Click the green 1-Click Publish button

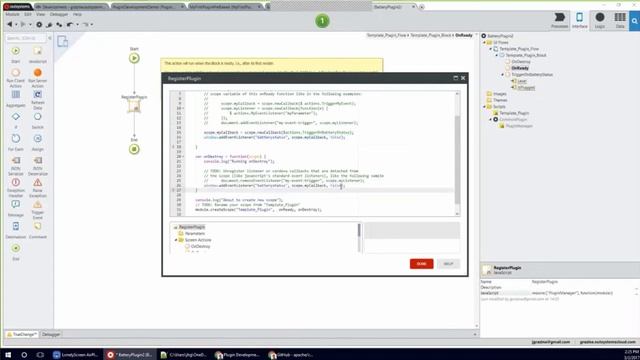coord(322,21)
